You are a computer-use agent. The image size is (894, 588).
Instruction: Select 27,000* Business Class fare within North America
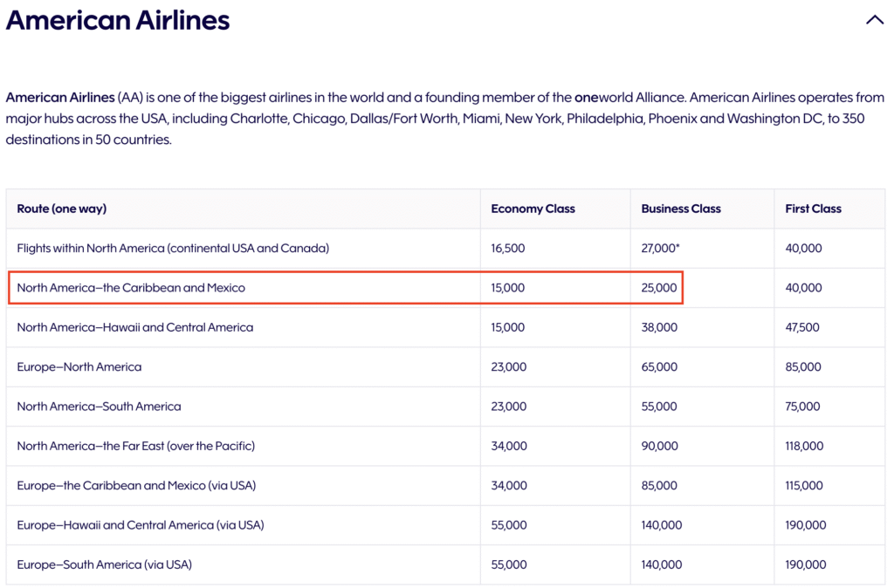[x=657, y=248]
